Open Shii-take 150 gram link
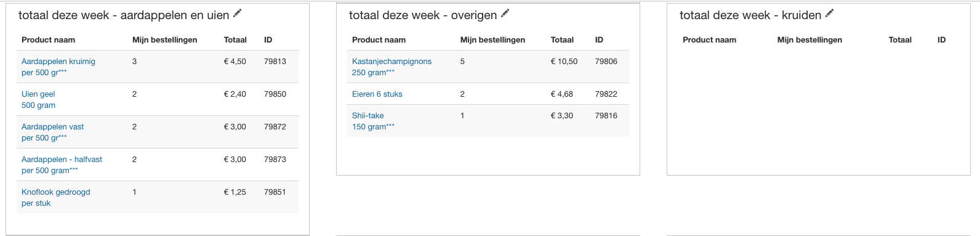The width and height of the screenshot is (980, 236). click(x=373, y=121)
